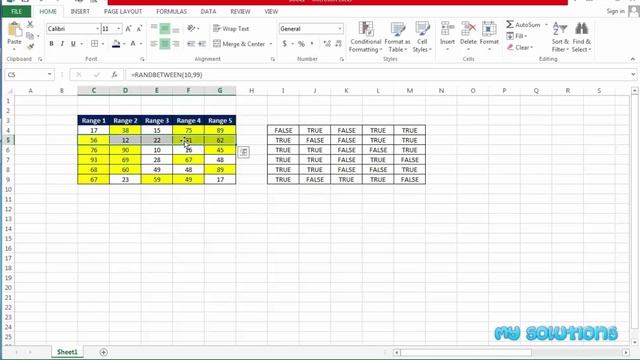Toggle Align Right horizontal alignment
The image size is (640, 360).
(x=176, y=44)
